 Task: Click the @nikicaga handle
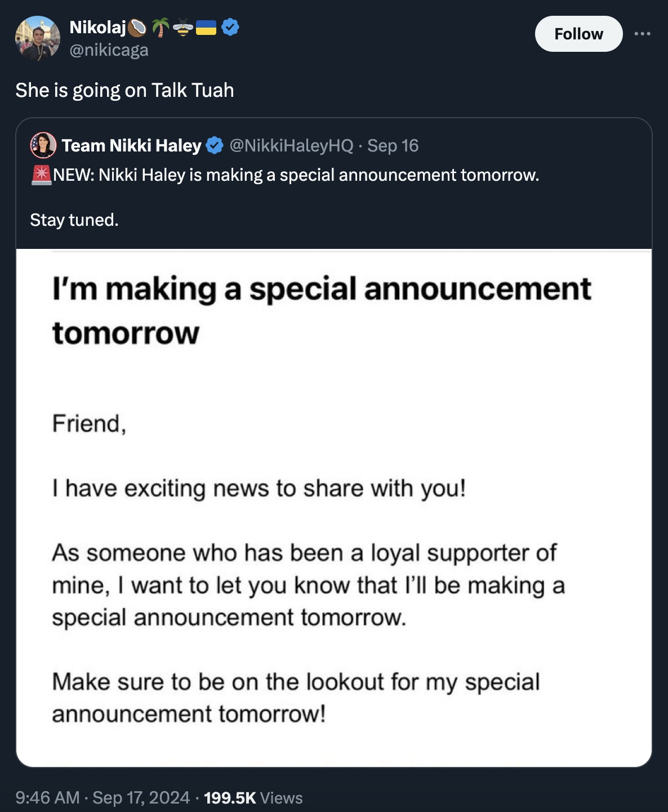point(109,50)
